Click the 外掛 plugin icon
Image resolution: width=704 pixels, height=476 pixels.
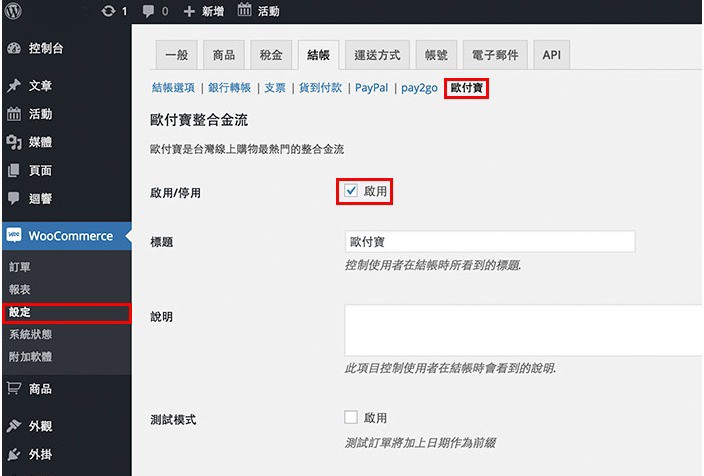14,454
